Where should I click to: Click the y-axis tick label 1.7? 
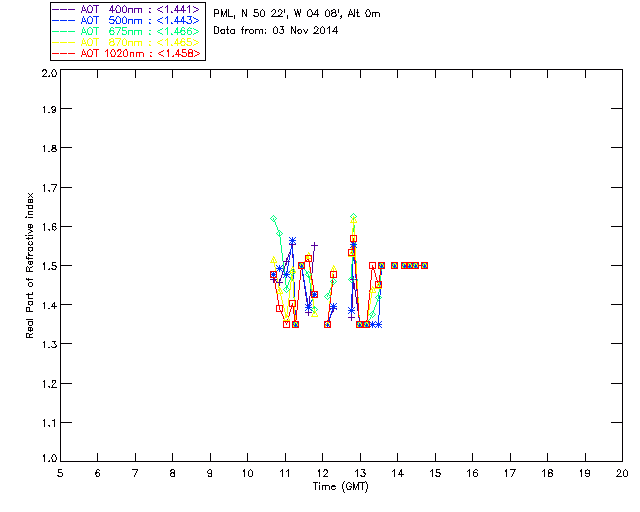coord(49,188)
